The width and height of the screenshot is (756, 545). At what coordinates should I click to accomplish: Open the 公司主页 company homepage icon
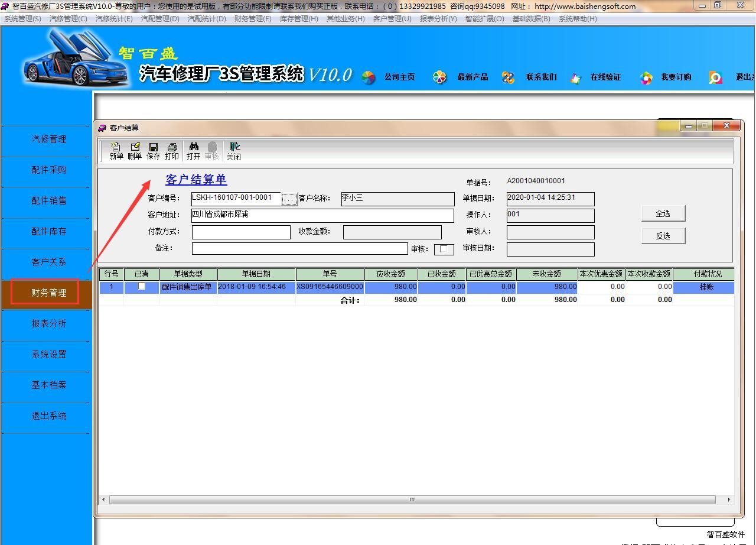(369, 77)
